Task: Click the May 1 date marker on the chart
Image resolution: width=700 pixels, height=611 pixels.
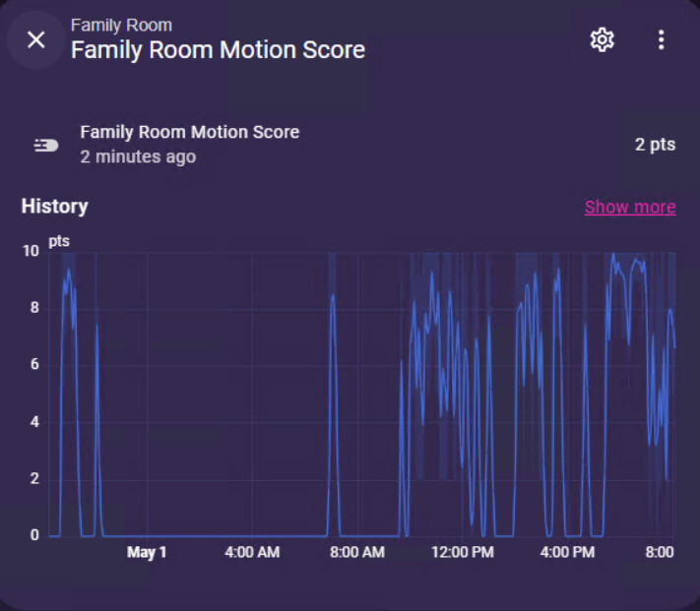Action: coord(147,553)
